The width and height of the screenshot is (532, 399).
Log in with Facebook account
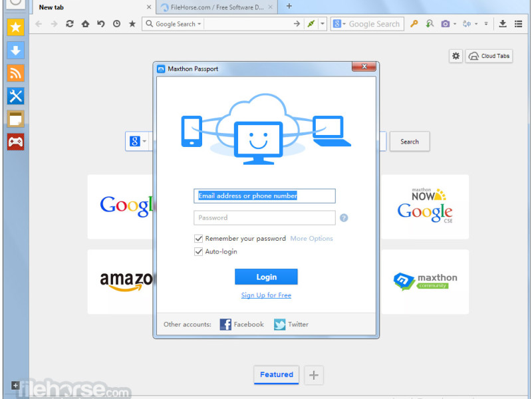point(241,325)
